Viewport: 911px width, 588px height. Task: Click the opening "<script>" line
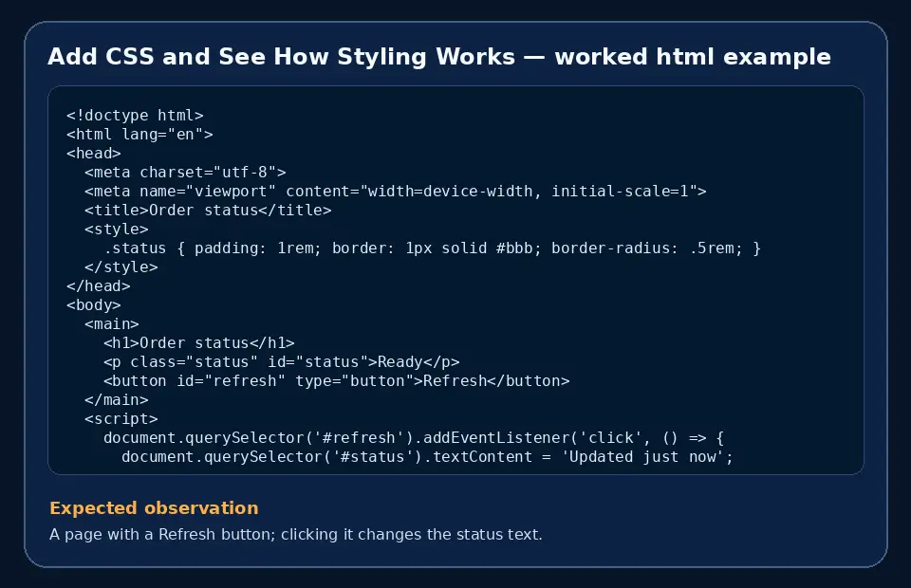click(x=121, y=419)
